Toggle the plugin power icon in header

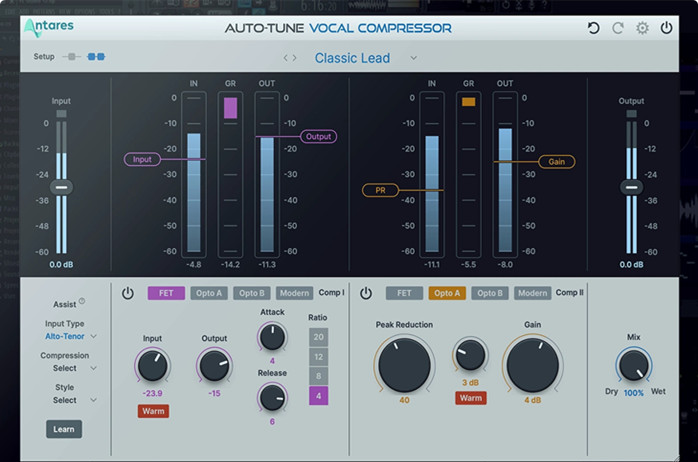(666, 28)
